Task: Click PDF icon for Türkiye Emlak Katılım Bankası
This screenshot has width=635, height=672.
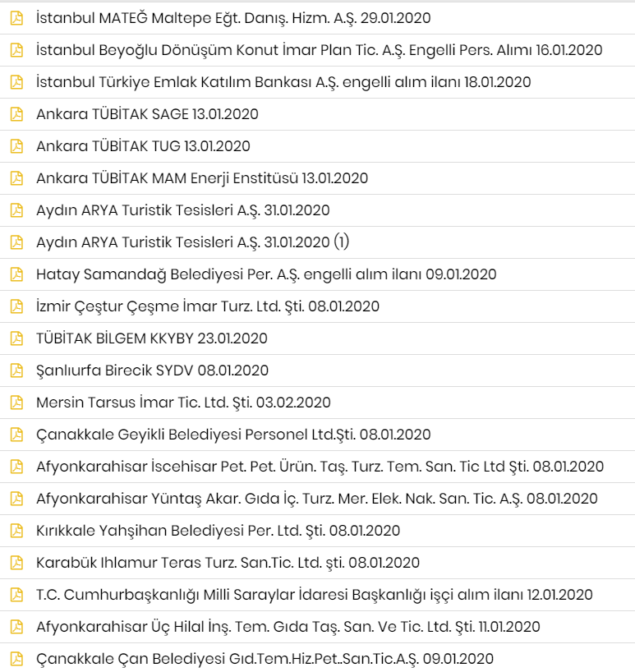Action: coord(16,82)
